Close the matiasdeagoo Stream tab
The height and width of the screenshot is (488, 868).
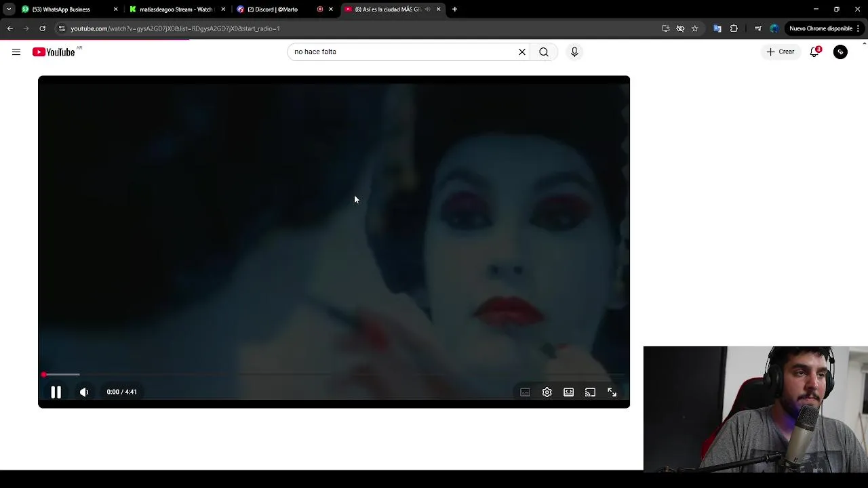pyautogui.click(x=223, y=9)
